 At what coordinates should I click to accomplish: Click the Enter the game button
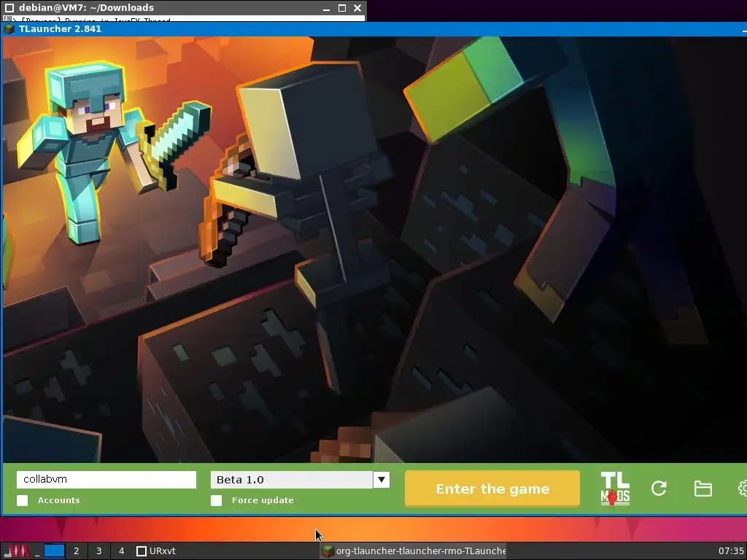492,489
